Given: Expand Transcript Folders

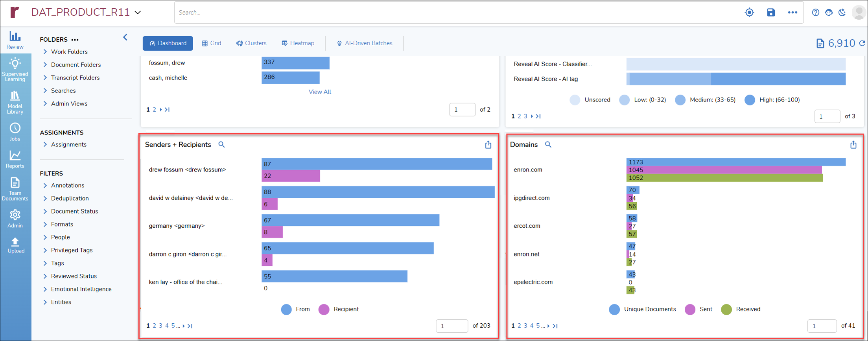Looking at the screenshot, I should coord(45,77).
